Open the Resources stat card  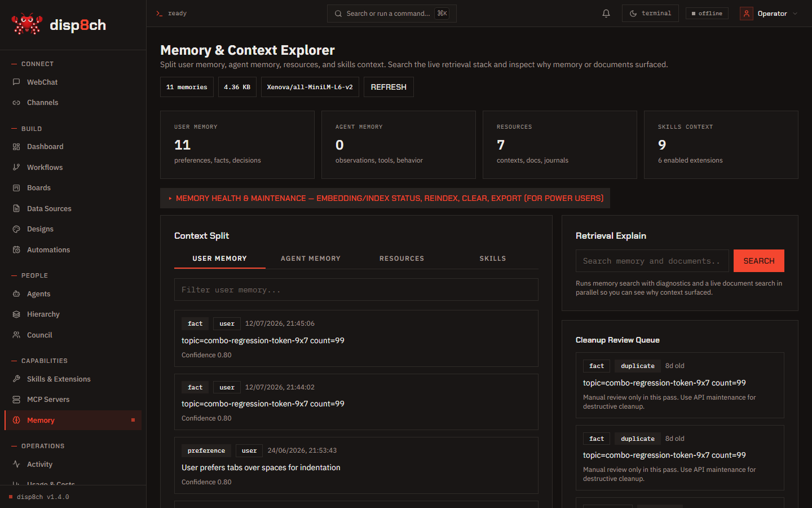click(x=560, y=145)
